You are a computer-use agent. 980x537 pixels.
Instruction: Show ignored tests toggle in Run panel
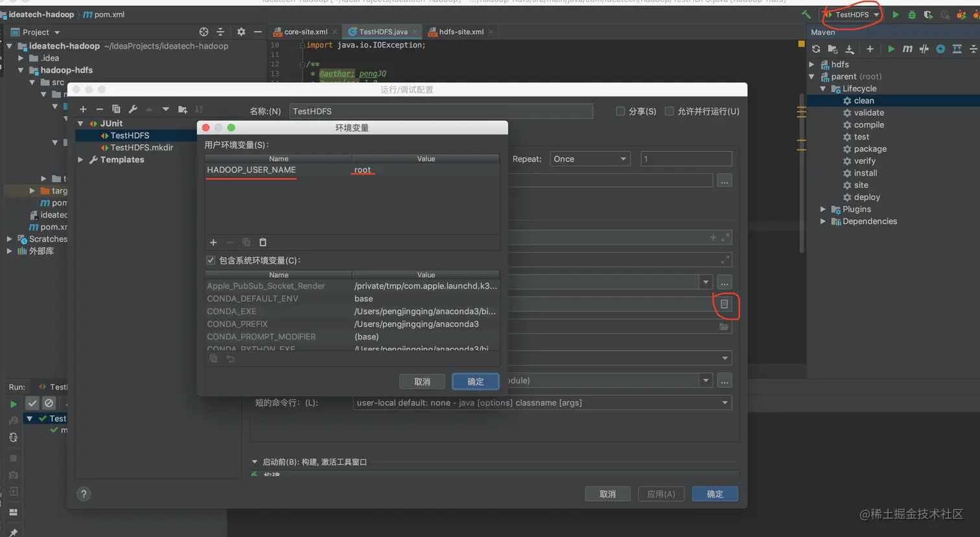point(49,403)
